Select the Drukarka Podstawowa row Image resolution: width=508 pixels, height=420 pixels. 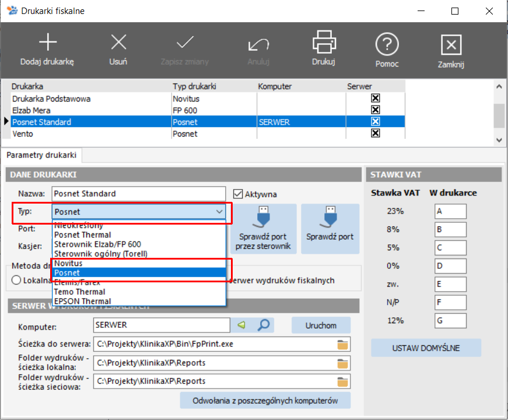(x=208, y=98)
